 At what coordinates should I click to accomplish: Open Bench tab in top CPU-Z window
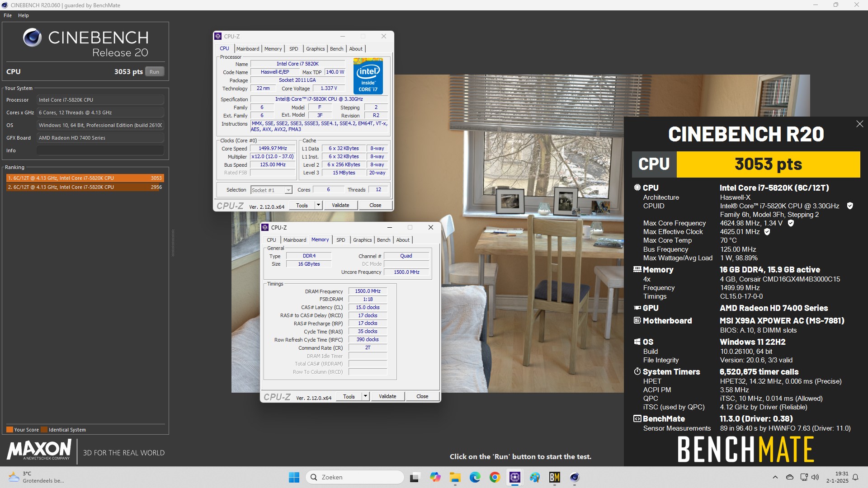336,49
